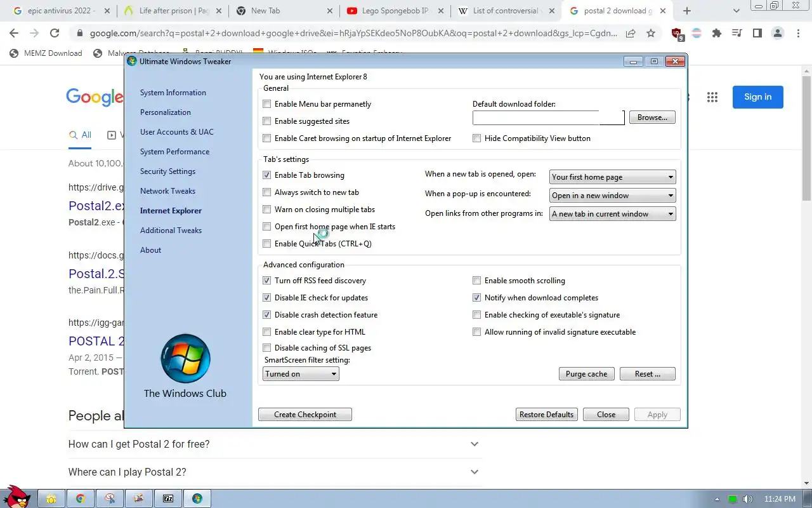Screen dimensions: 812x508
Task: Open the 7-Zip taskbar icon
Action: tap(168, 498)
